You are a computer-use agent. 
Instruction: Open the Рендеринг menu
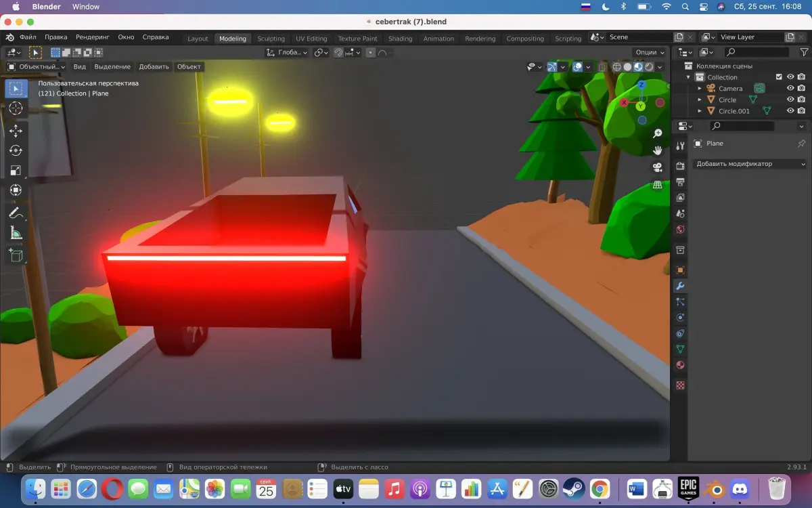coord(93,37)
